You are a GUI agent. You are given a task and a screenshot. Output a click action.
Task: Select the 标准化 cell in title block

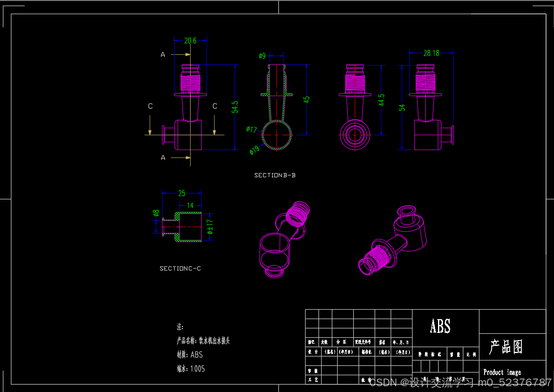[367, 352]
